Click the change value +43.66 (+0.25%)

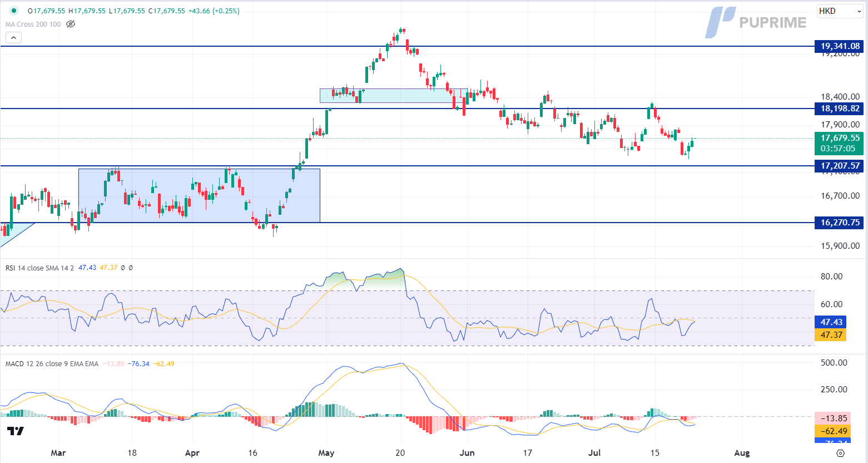click(214, 11)
